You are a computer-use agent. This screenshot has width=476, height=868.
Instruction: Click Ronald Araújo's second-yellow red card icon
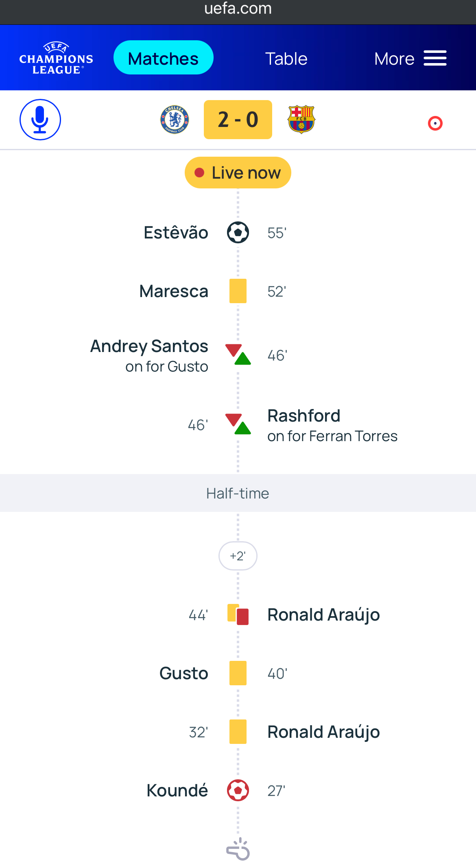[x=238, y=614]
